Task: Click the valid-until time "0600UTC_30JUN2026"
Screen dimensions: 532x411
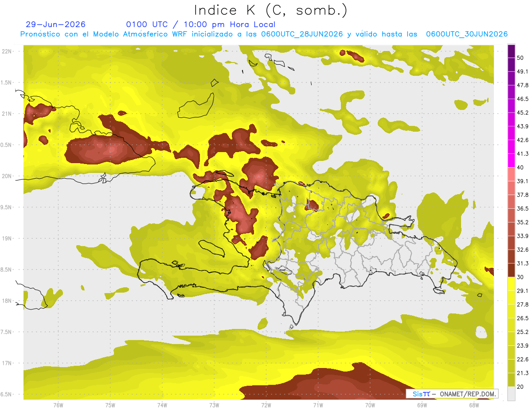Action: [467, 34]
